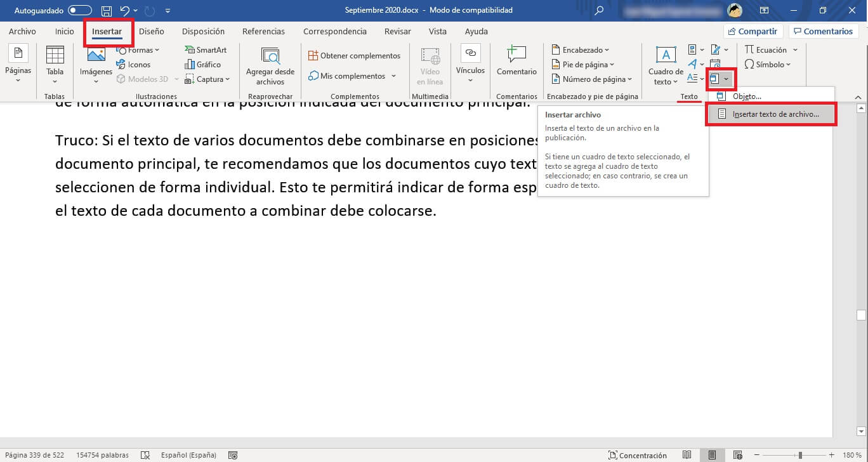Select Print Layout view icon
This screenshot has width=868, height=462.
(x=712, y=455)
